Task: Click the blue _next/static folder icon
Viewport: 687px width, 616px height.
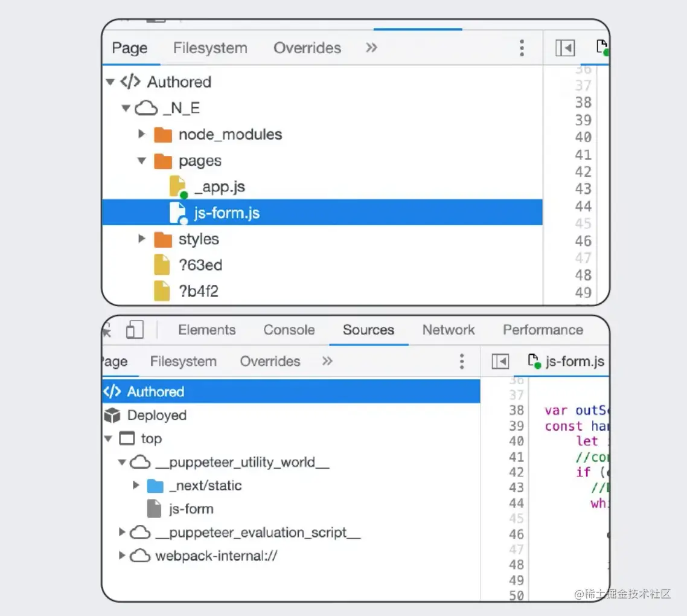Action: (x=155, y=486)
